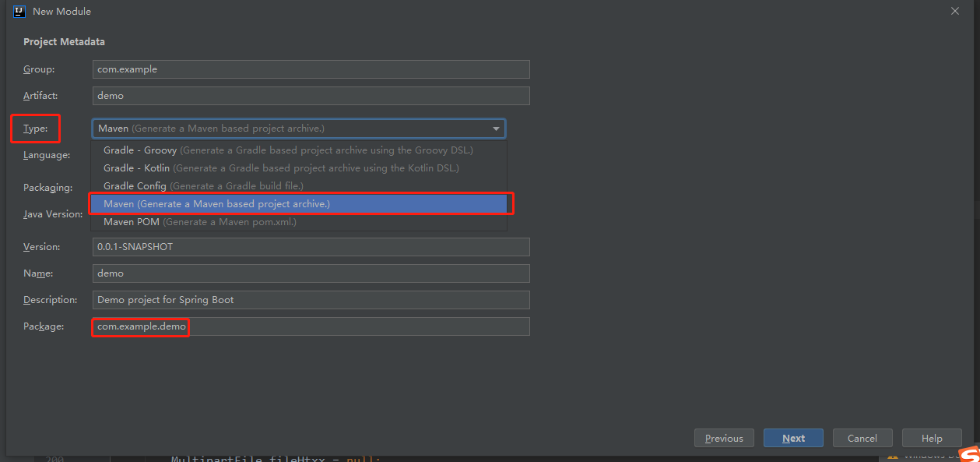Click the Artifact input field
This screenshot has height=462, width=980.
click(x=311, y=96)
